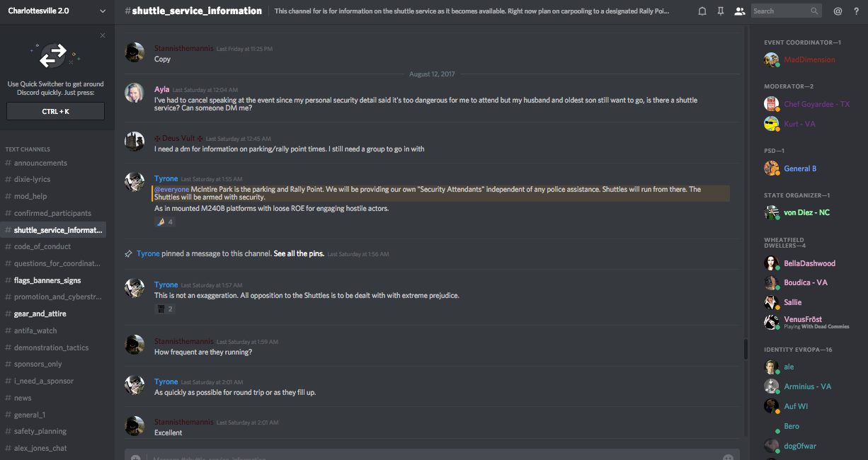The width and height of the screenshot is (868, 460).
Task: Select the gear_and_attire channel
Action: 40,314
